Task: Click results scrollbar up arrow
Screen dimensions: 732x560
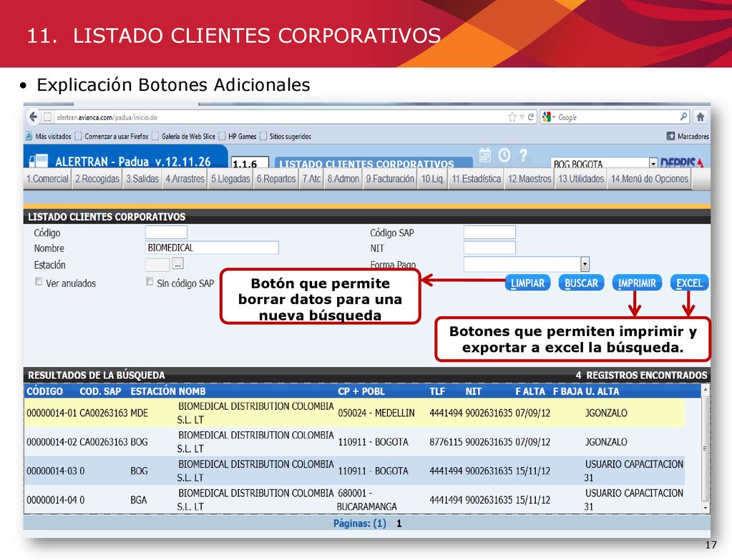Action: point(706,389)
